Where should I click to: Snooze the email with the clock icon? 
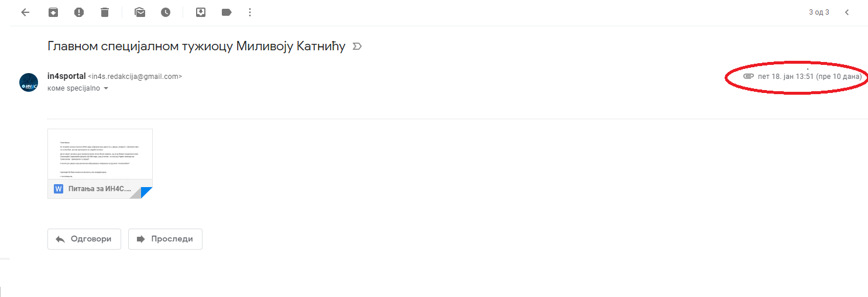pos(166,12)
